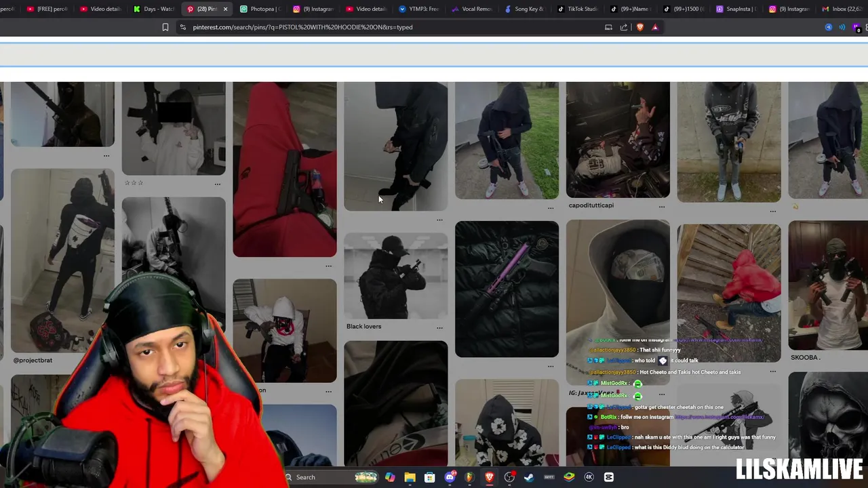This screenshot has width=868, height=488.
Task: Open the Black lovers hooded gunman pin
Action: coord(395,276)
